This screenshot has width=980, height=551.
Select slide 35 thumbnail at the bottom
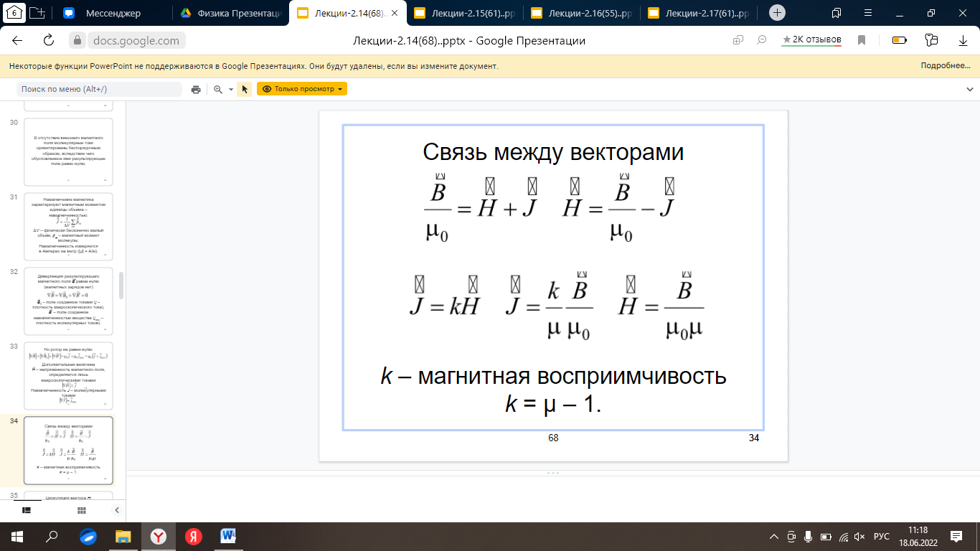(68, 495)
